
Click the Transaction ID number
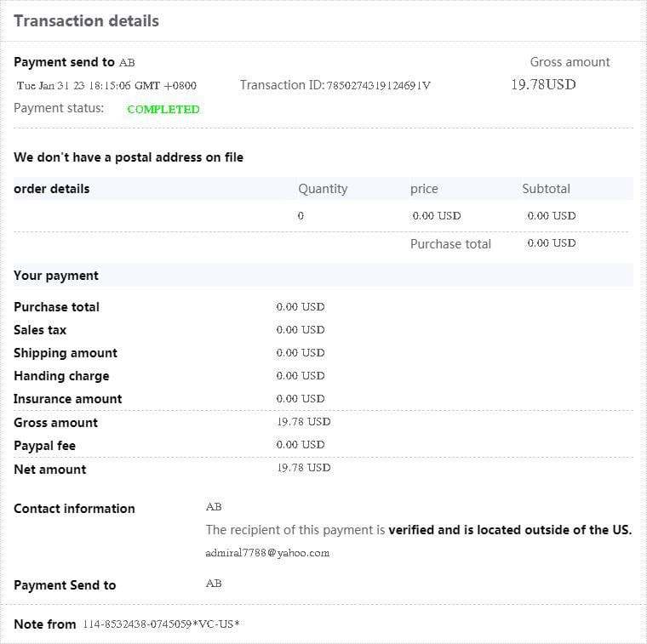coord(379,86)
